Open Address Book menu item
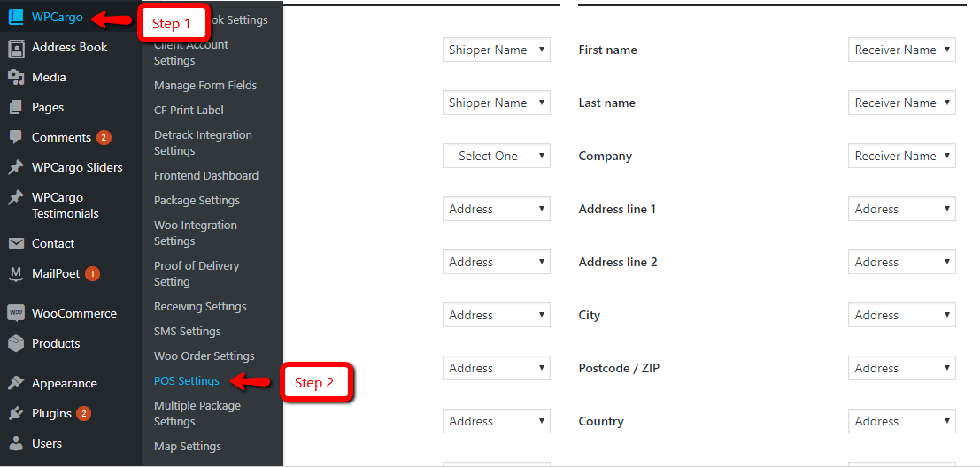 [x=71, y=48]
